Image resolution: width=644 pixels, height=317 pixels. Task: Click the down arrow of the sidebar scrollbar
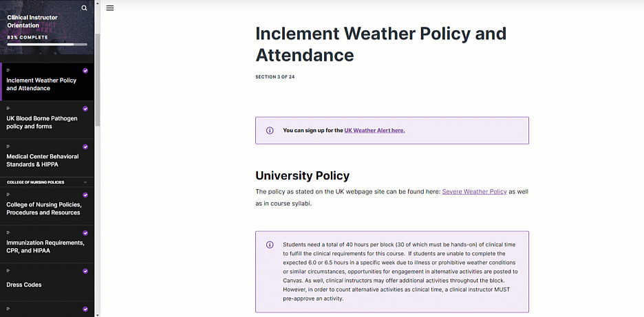tap(97, 314)
